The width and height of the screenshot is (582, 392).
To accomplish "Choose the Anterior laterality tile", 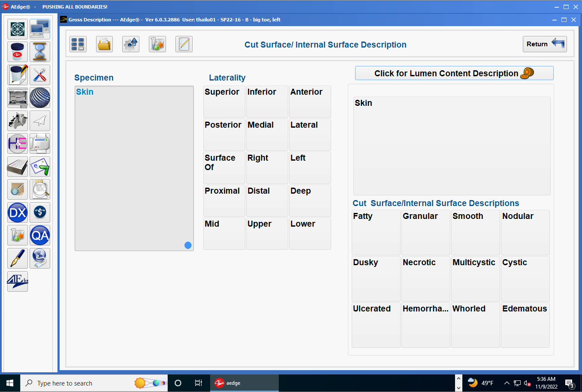I will click(x=310, y=102).
